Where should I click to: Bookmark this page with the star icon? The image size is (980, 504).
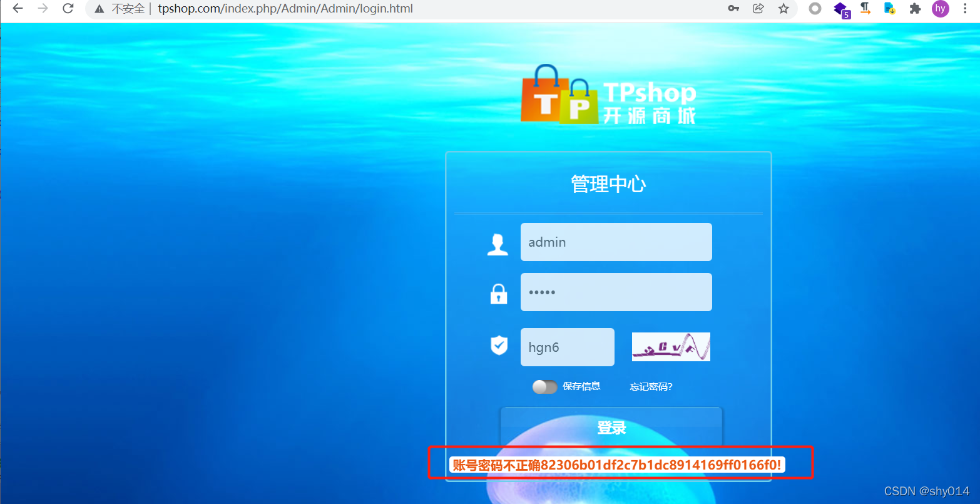783,9
